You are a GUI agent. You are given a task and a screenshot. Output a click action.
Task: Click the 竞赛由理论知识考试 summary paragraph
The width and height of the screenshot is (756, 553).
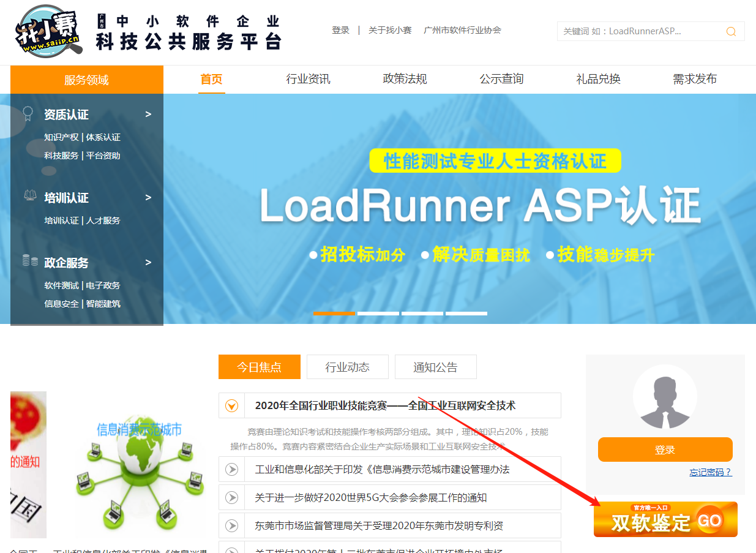[389, 439]
